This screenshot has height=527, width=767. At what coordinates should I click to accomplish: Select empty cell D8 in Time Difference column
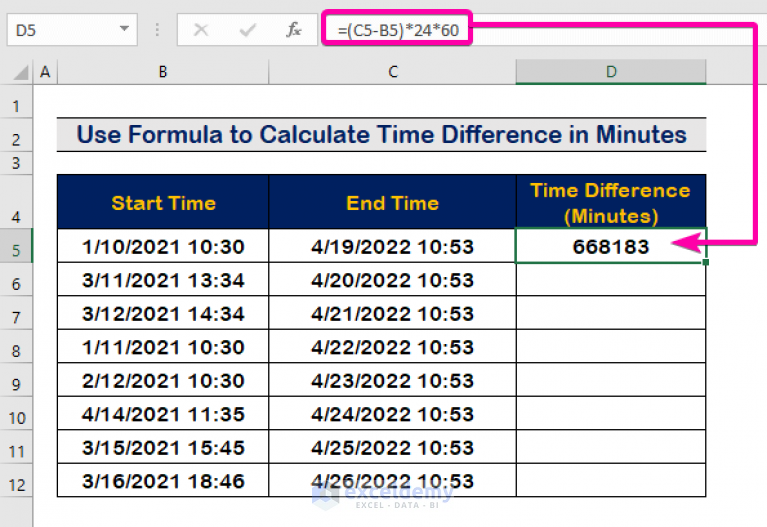click(x=611, y=347)
